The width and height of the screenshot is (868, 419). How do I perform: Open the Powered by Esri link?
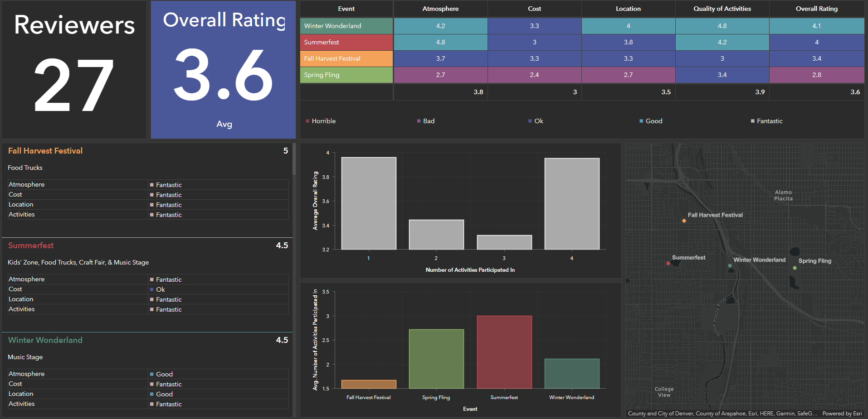point(842,413)
